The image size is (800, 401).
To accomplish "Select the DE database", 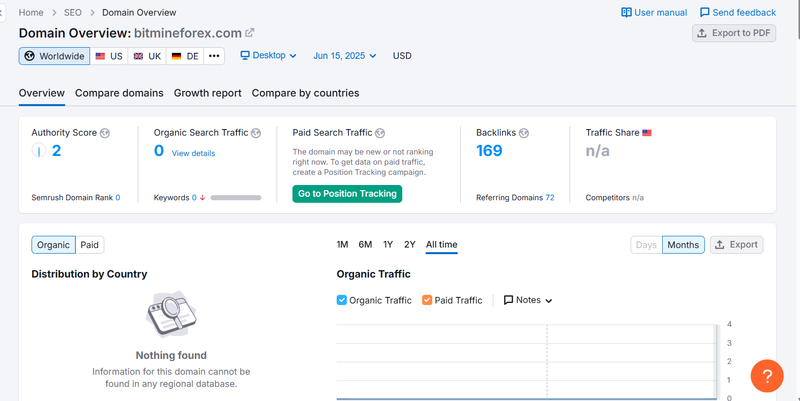I will [x=185, y=56].
